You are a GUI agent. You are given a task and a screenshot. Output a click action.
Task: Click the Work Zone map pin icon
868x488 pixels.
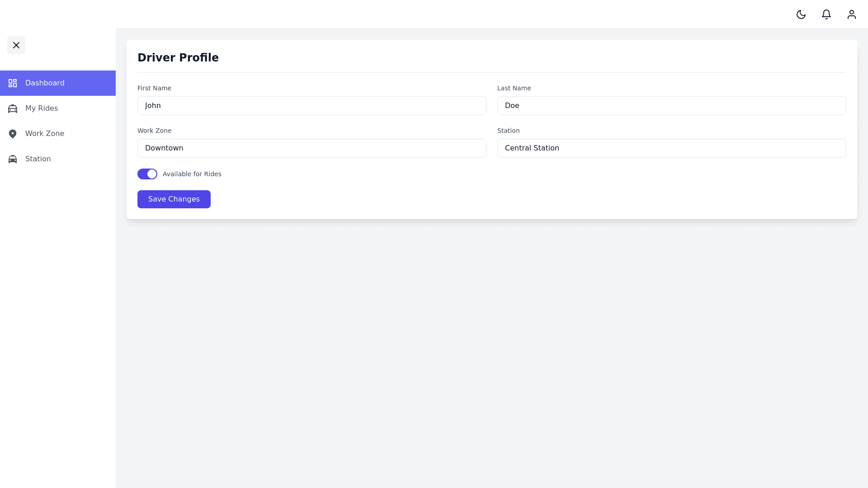[13, 134]
